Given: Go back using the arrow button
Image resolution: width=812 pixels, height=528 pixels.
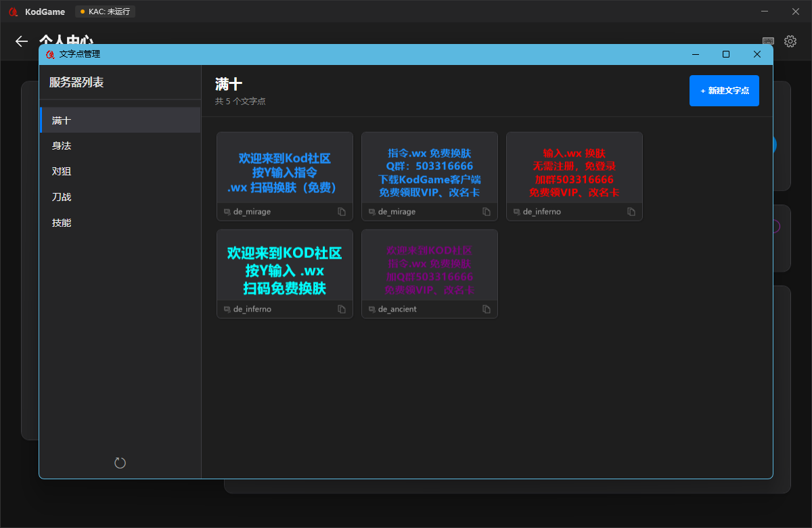Looking at the screenshot, I should click(22, 41).
